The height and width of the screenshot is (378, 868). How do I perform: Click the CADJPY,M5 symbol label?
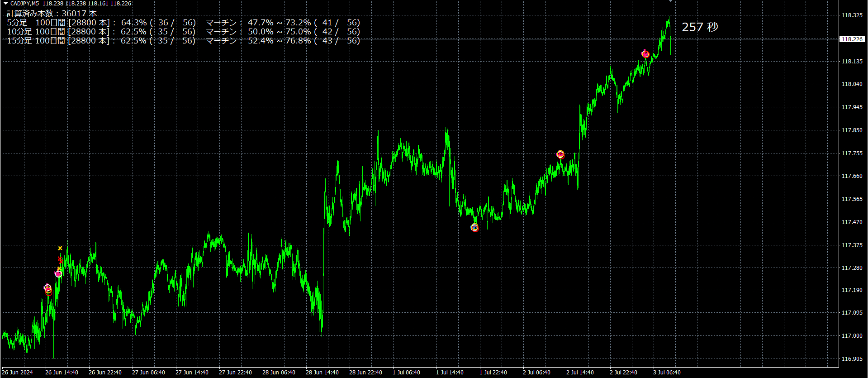click(24, 4)
